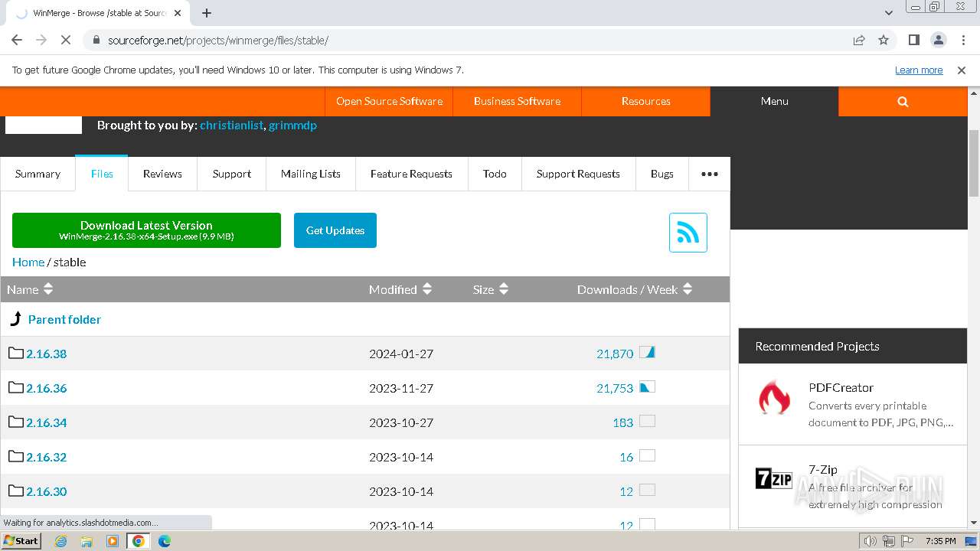980x551 pixels.
Task: Open the Chrome three-dot menu
Action: point(962,40)
